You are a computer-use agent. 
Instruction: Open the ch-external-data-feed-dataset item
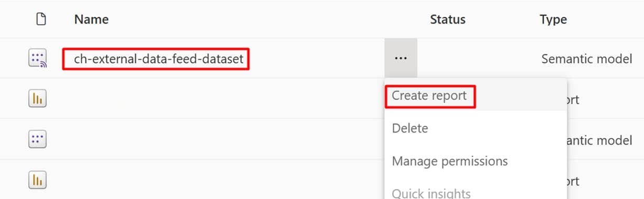pos(158,59)
